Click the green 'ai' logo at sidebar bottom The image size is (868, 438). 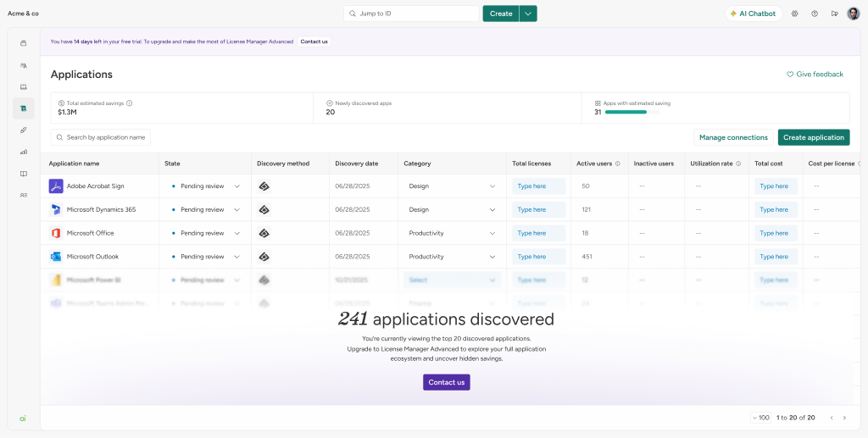pos(23,419)
